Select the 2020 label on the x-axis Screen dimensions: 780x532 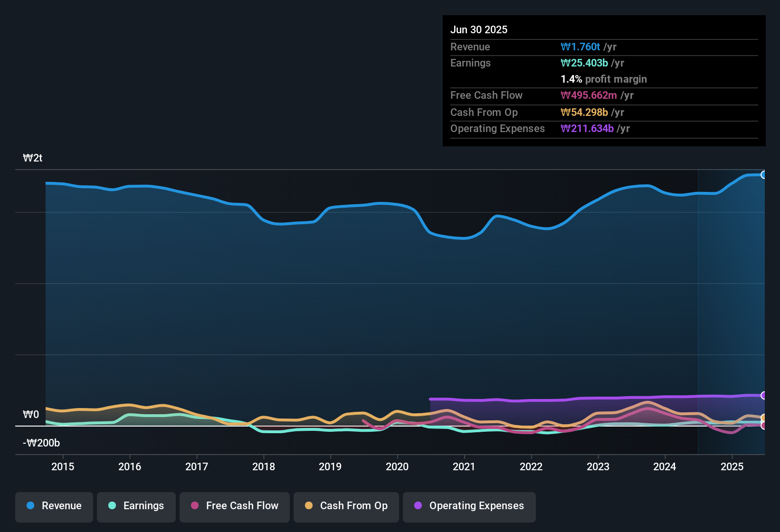click(397, 466)
